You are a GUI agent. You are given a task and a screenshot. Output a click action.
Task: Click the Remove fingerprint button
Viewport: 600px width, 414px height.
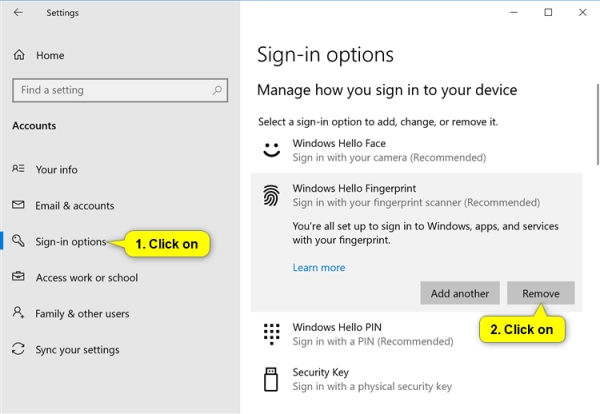coord(541,293)
